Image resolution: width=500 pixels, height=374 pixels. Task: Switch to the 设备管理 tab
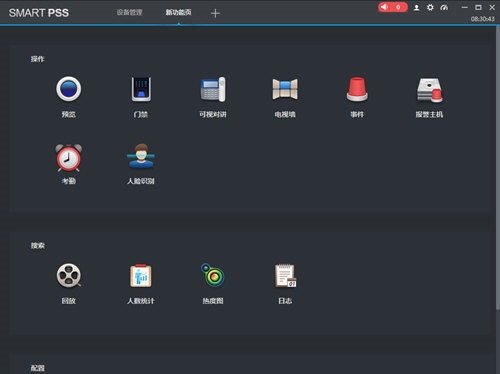coord(129,13)
